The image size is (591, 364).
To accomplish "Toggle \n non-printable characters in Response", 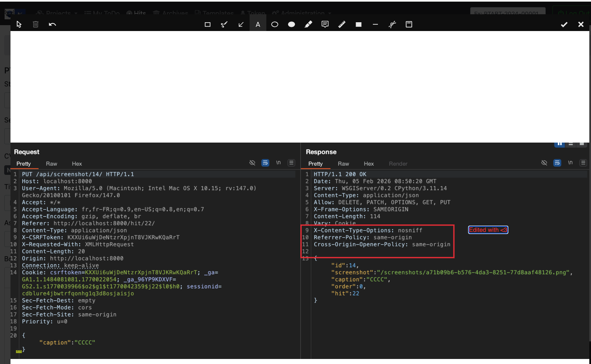I will pyautogui.click(x=570, y=163).
